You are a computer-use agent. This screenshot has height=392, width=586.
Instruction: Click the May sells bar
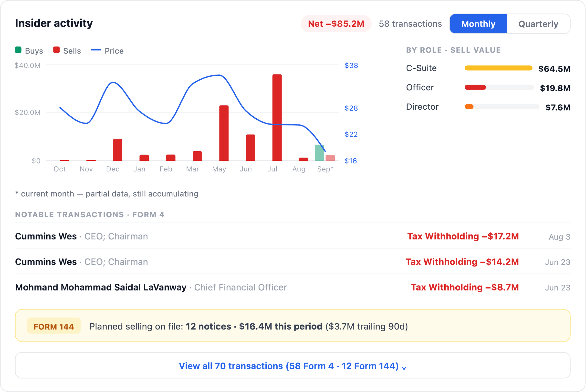(224, 133)
